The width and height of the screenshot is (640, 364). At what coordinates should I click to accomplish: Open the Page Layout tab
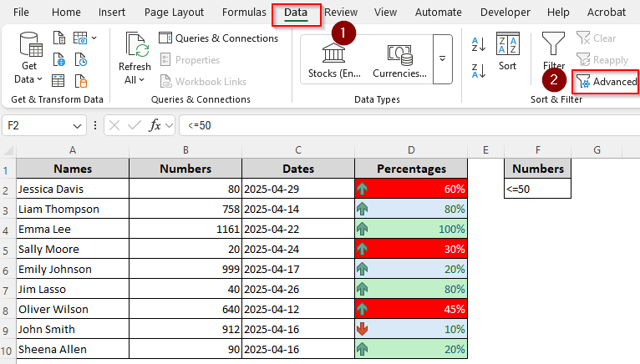[x=174, y=13]
